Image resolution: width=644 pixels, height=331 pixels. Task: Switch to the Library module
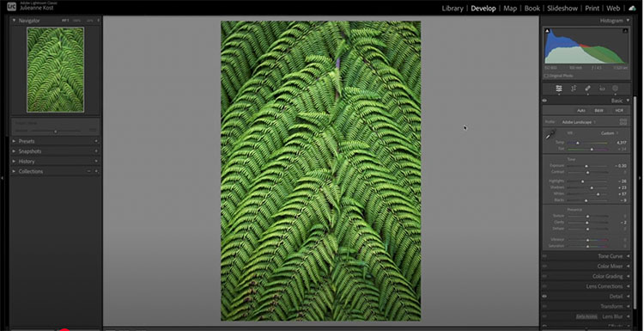click(453, 9)
